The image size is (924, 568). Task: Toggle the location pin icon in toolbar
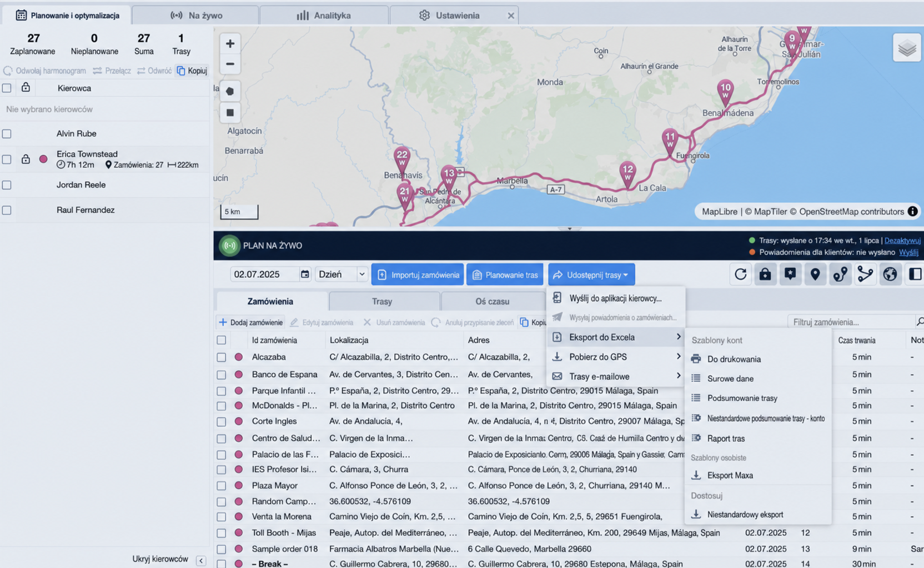tap(815, 275)
